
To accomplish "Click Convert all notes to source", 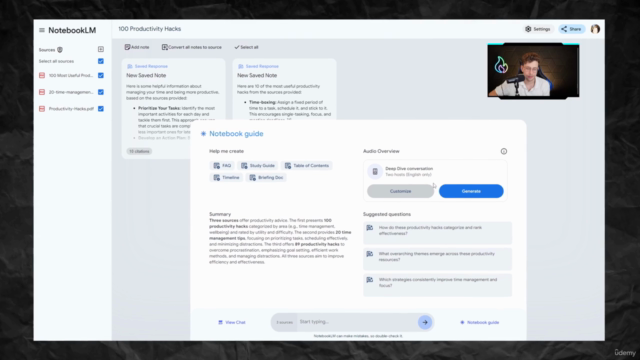I will [x=191, y=47].
